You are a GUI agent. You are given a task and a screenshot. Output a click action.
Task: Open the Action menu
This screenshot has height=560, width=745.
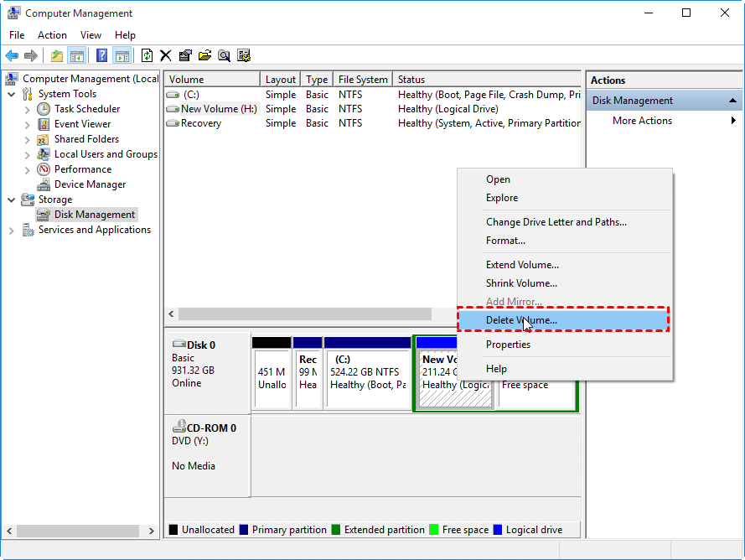point(52,35)
